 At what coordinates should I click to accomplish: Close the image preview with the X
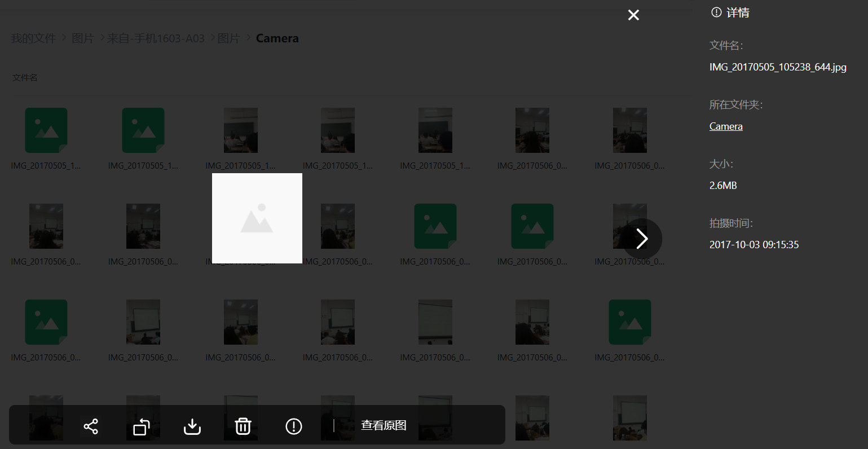point(633,15)
